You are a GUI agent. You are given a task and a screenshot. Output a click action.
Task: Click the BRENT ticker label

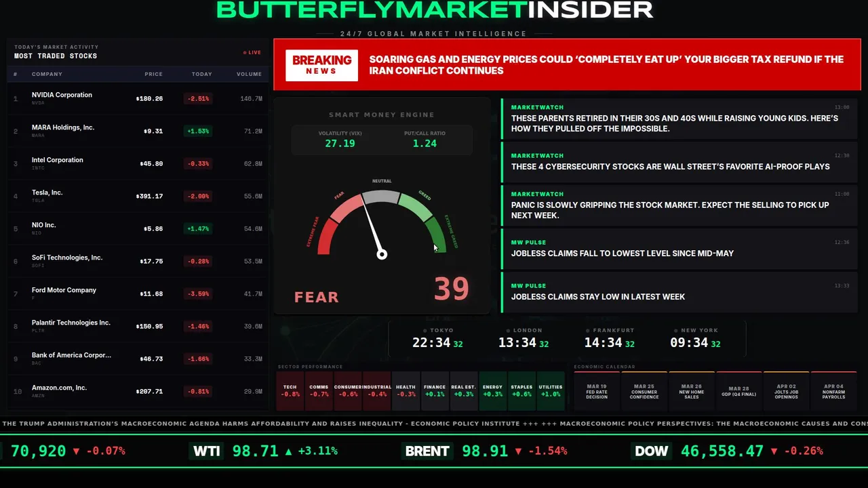coord(427,451)
